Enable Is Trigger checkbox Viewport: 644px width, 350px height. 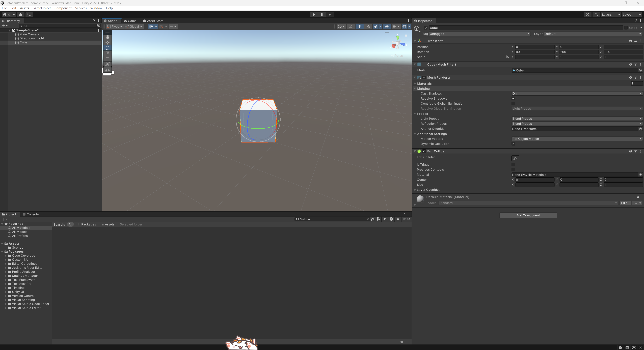(513, 165)
